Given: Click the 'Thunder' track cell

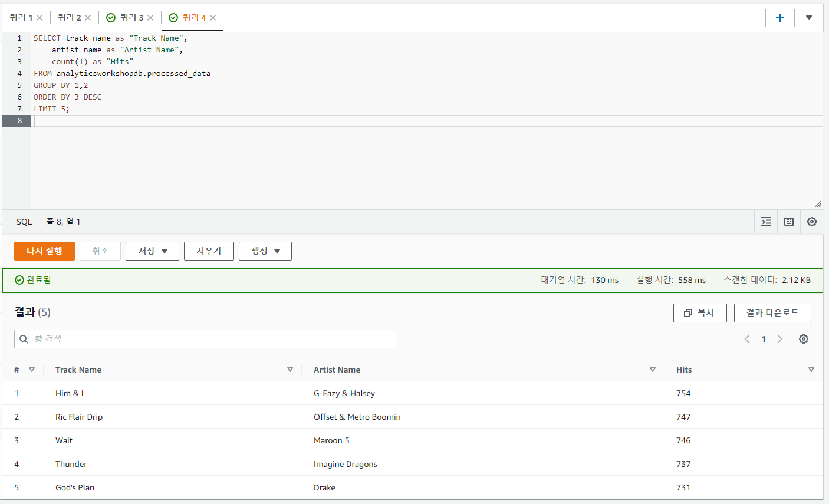Looking at the screenshot, I should click(x=71, y=464).
